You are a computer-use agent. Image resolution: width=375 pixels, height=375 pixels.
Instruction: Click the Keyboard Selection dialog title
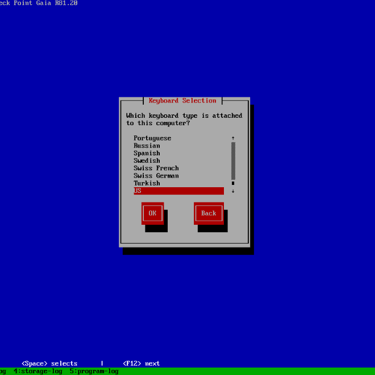coord(182,101)
